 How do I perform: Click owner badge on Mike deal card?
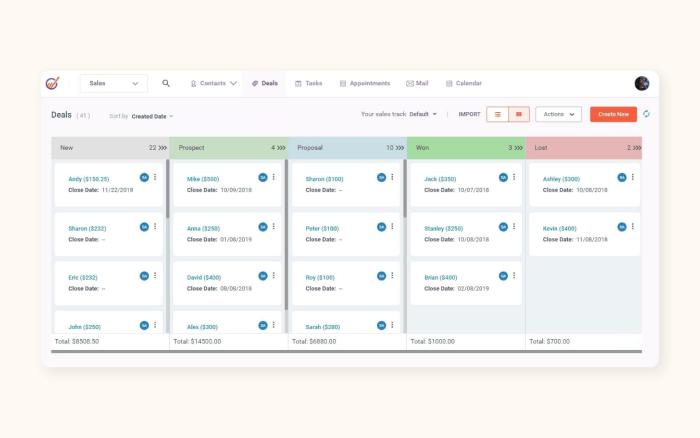click(x=263, y=177)
